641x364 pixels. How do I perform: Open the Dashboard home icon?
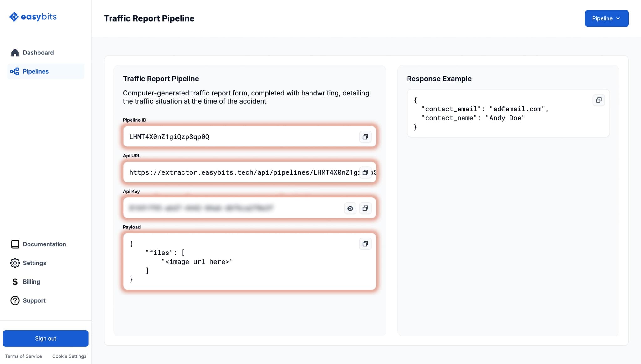(x=15, y=53)
